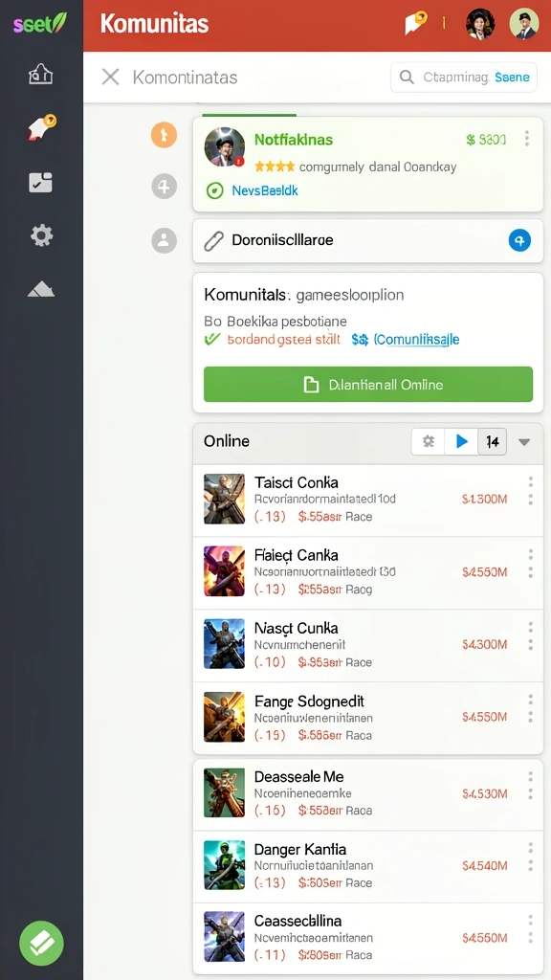This screenshot has width=551, height=980.
Task: Click the Doroniiscllarge label
Action: 282,240
